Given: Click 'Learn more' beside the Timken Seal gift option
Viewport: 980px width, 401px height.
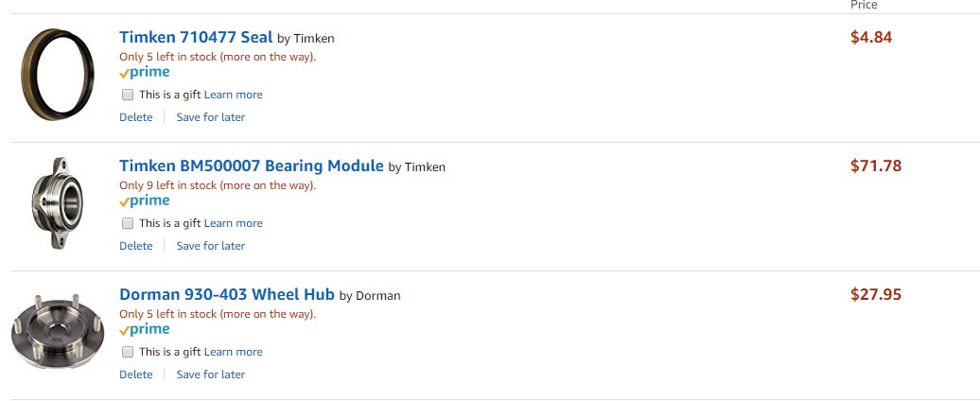Looking at the screenshot, I should coord(233,95).
